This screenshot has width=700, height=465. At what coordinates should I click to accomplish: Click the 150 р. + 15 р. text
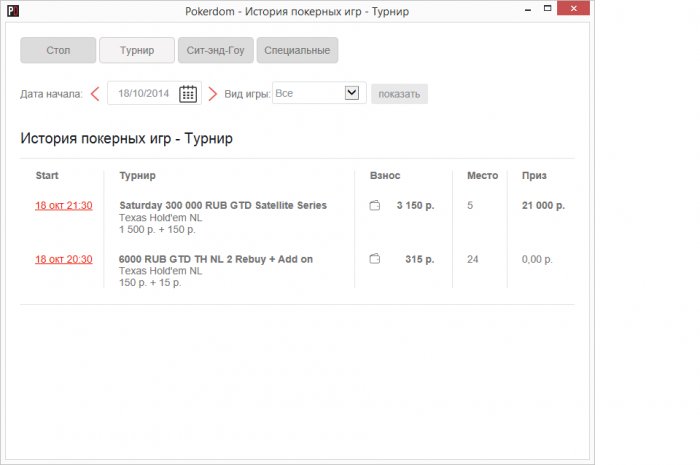(x=150, y=282)
